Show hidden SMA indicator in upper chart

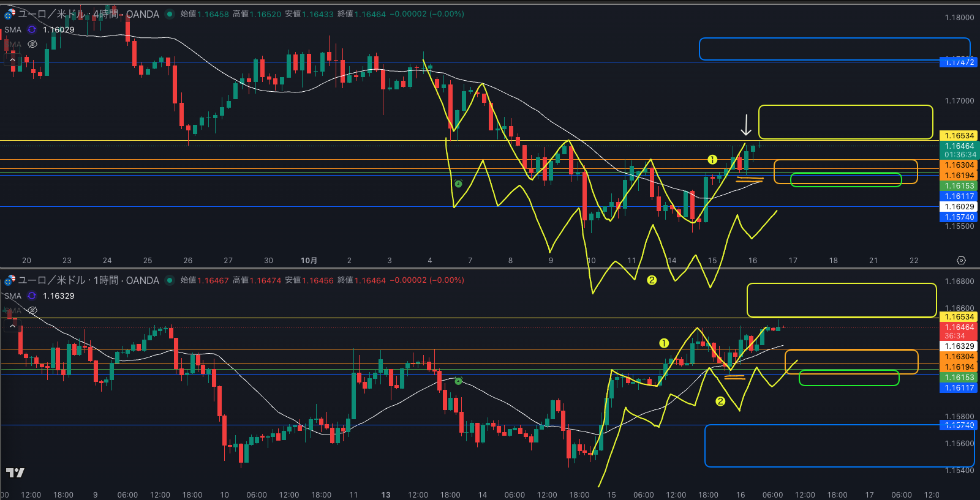point(32,44)
